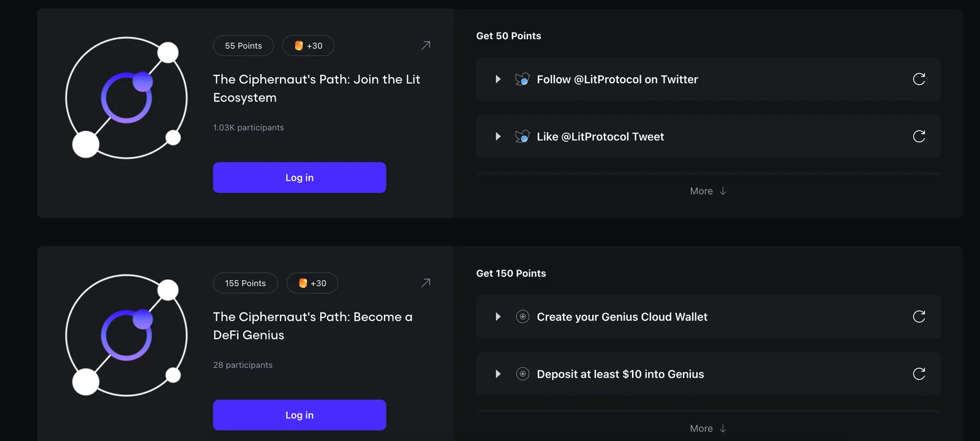
Task: Show More tasks under Get 50 Points
Action: pyautogui.click(x=708, y=191)
